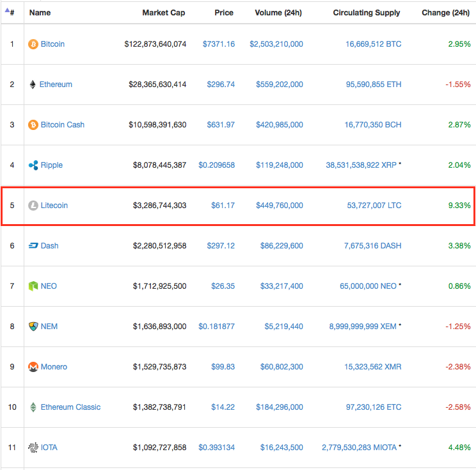Sort table by Market Cap header
The height and width of the screenshot is (470, 476).
(x=164, y=13)
